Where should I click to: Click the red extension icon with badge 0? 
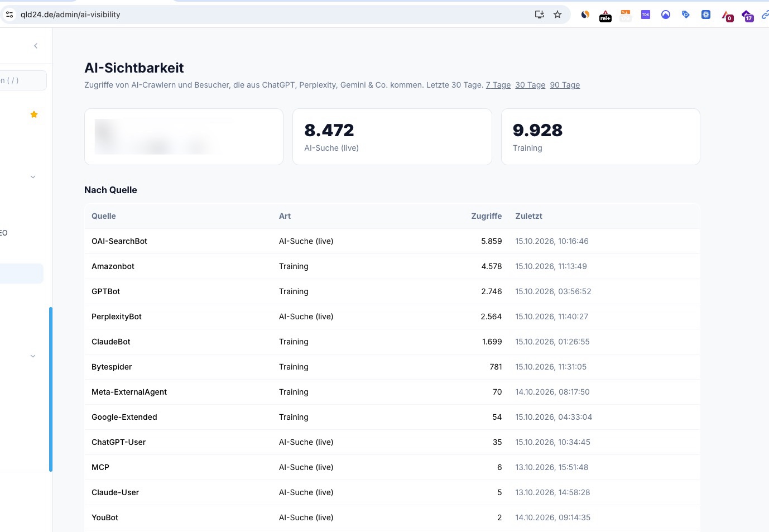tap(727, 16)
